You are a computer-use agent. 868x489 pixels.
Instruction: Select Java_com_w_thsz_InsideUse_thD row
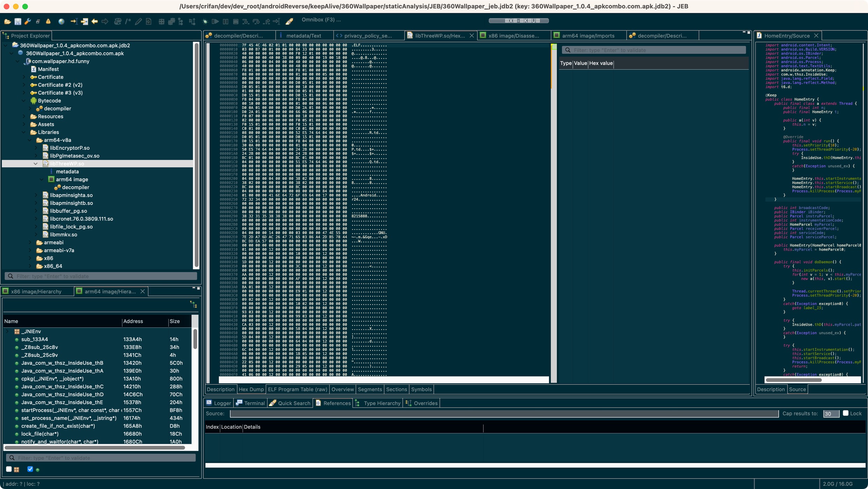pos(98,395)
